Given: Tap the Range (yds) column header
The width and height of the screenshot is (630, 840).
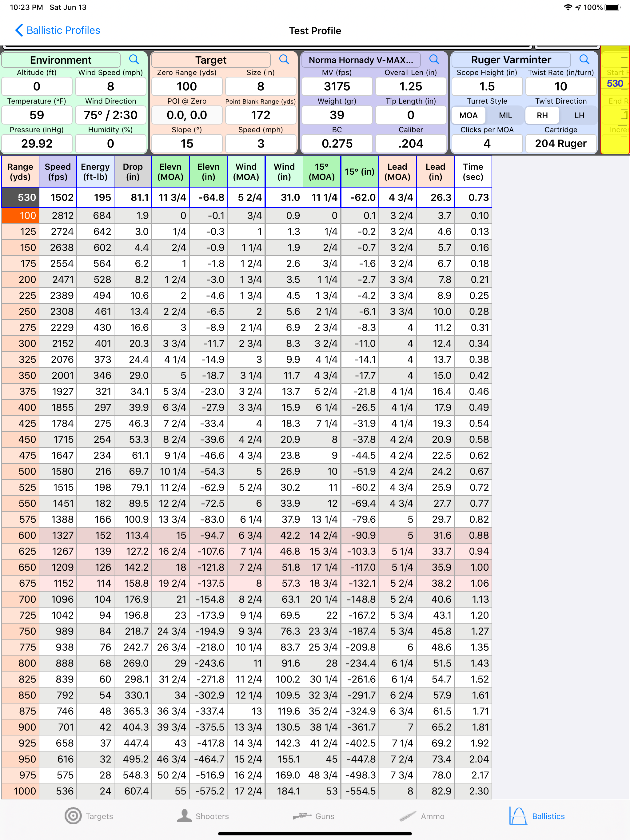Looking at the screenshot, I should (20, 172).
